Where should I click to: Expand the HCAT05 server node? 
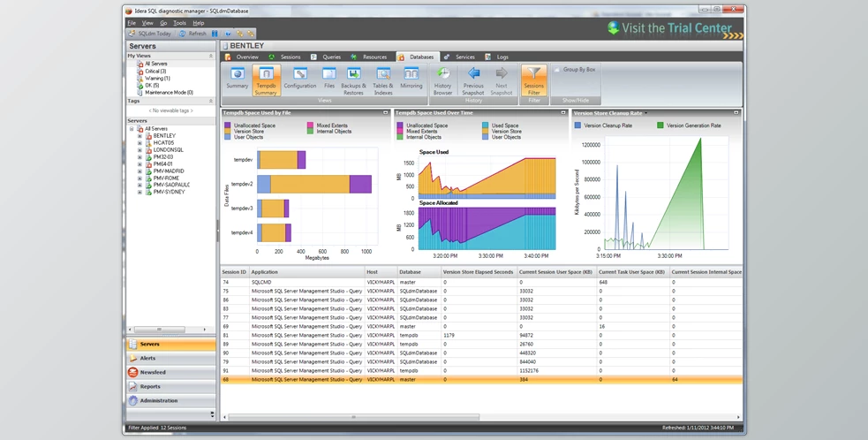click(x=140, y=143)
